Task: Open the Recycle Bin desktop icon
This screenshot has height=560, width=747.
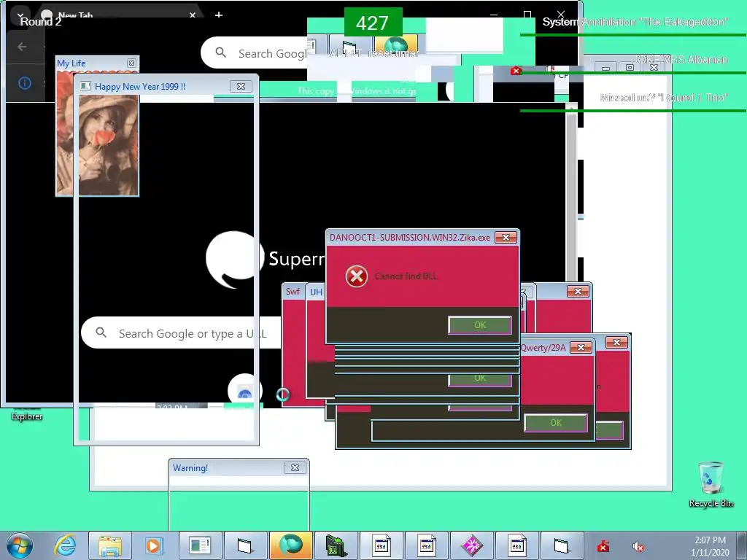Action: coord(711,484)
